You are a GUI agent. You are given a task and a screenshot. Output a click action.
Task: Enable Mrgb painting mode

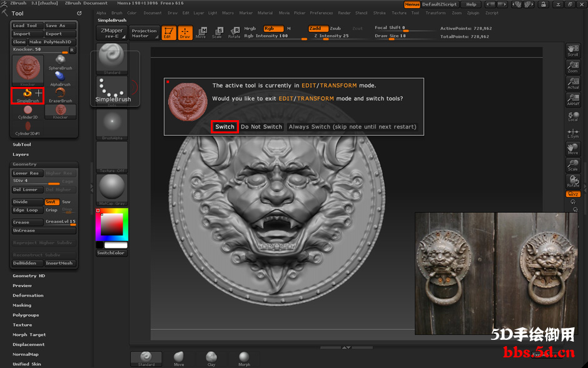point(250,29)
